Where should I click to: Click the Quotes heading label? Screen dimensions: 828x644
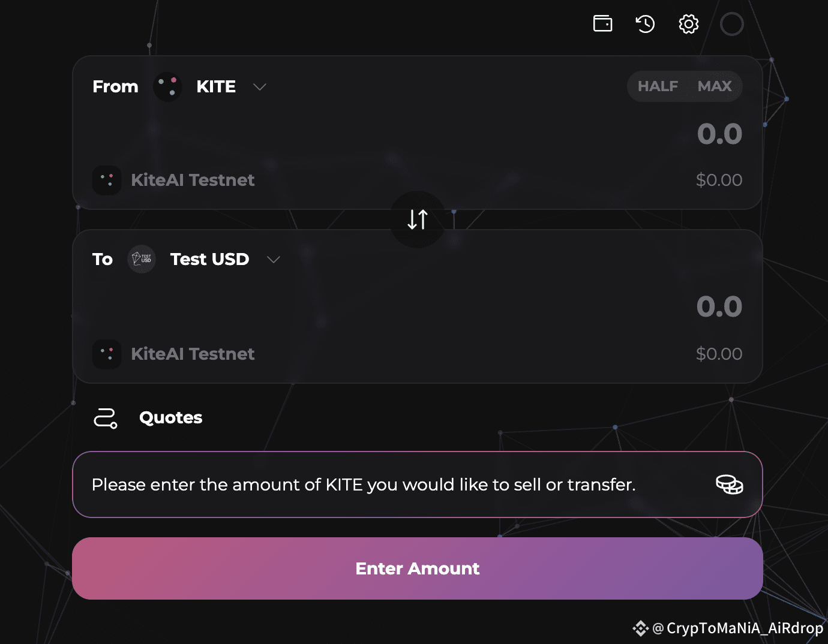tap(171, 418)
